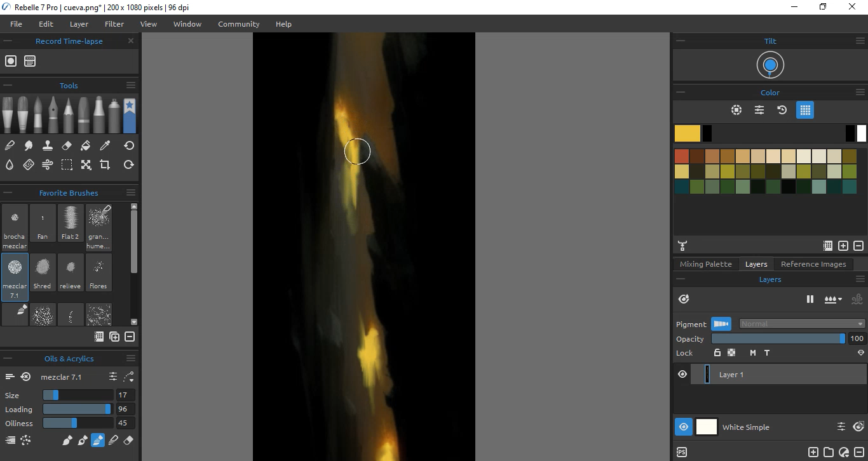Image resolution: width=868 pixels, height=461 pixels.
Task: Select the rectangular Selection tool
Action: point(67,164)
